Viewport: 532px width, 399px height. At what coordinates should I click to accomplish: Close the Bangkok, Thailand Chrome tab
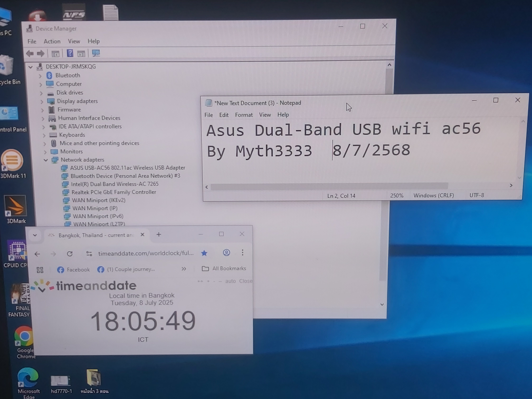142,234
